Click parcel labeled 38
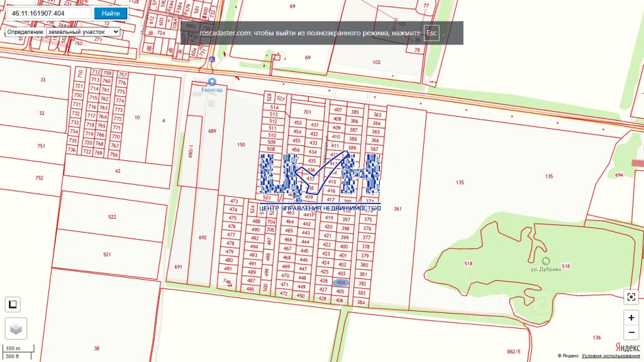Viewport: 644px width, 362px height. click(x=96, y=348)
